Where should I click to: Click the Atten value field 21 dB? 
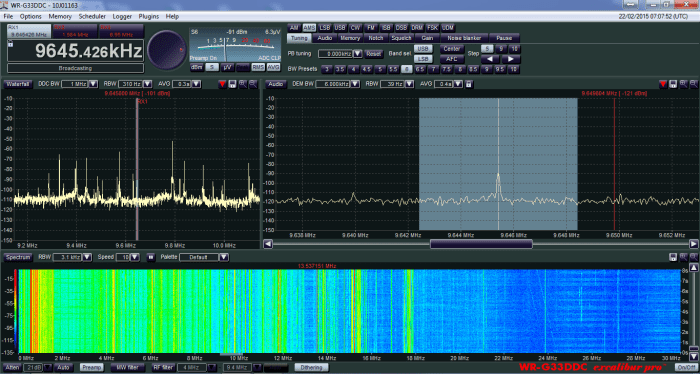[33, 367]
